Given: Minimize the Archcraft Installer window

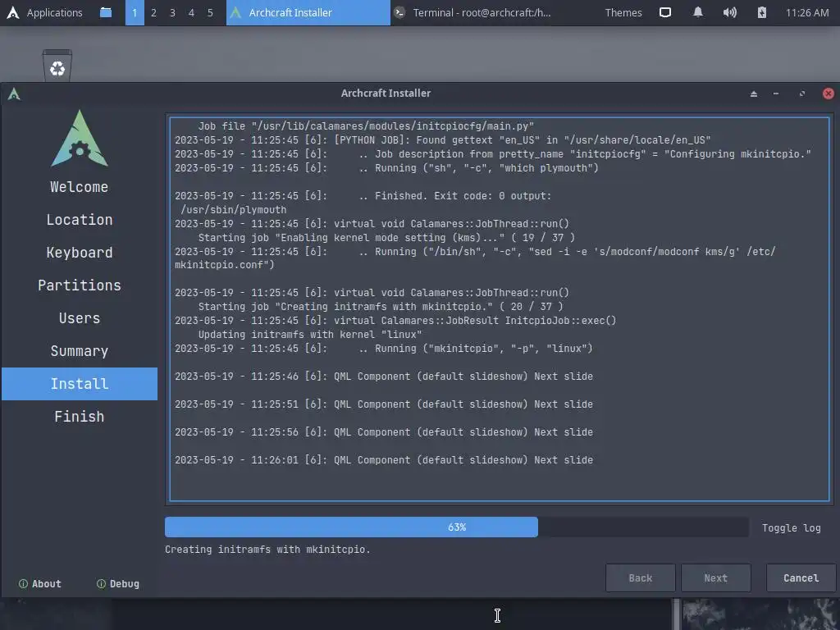Looking at the screenshot, I should tap(776, 94).
